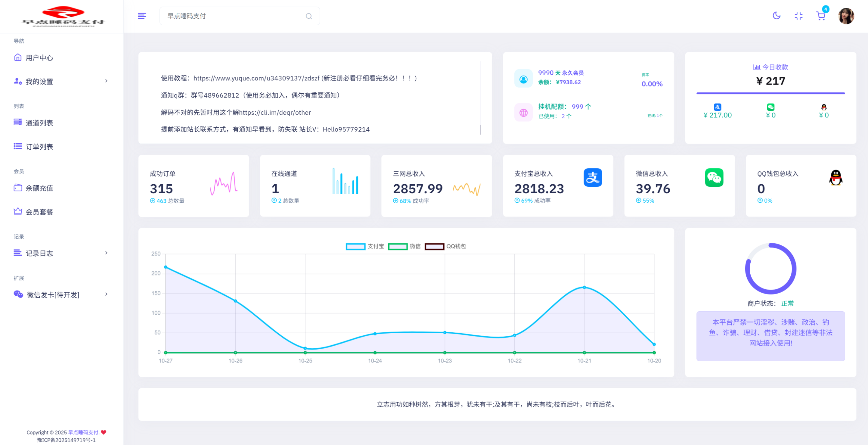
Task: Collapse sidebar with hamburger icon
Action: pyautogui.click(x=142, y=16)
